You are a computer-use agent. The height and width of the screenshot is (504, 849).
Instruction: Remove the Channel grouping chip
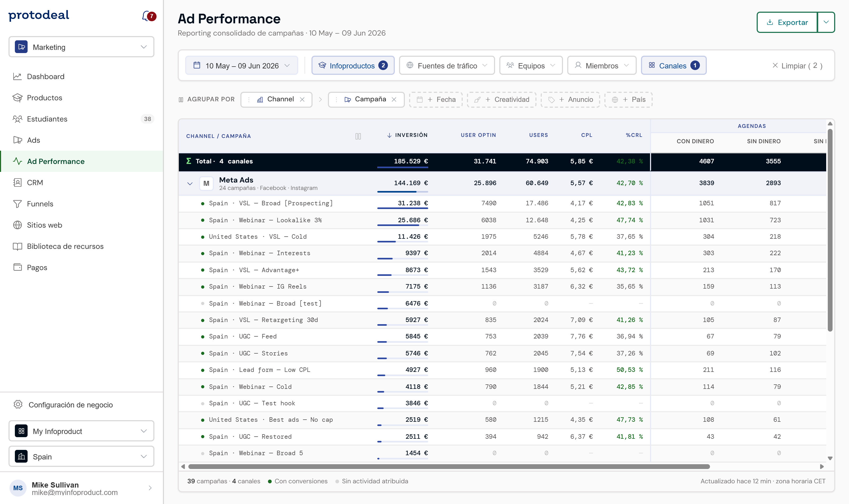pyautogui.click(x=302, y=99)
